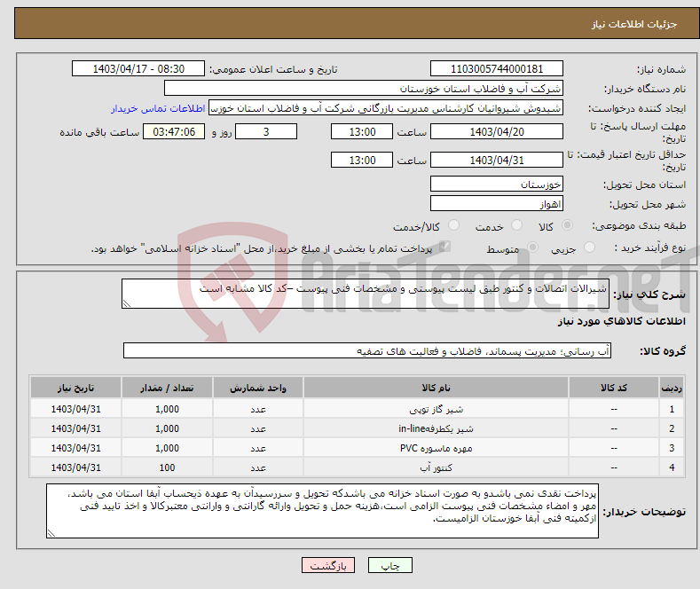The height and width of the screenshot is (589, 700).
Task: Toggle the Islamic treasury payment checkbox
Action: 444,247
